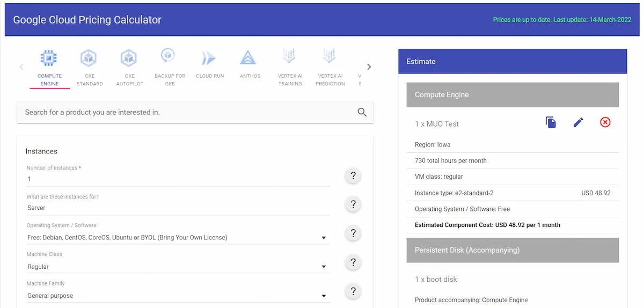Click the 'Prices are up to date' notice
The image size is (644, 308).
point(562,20)
